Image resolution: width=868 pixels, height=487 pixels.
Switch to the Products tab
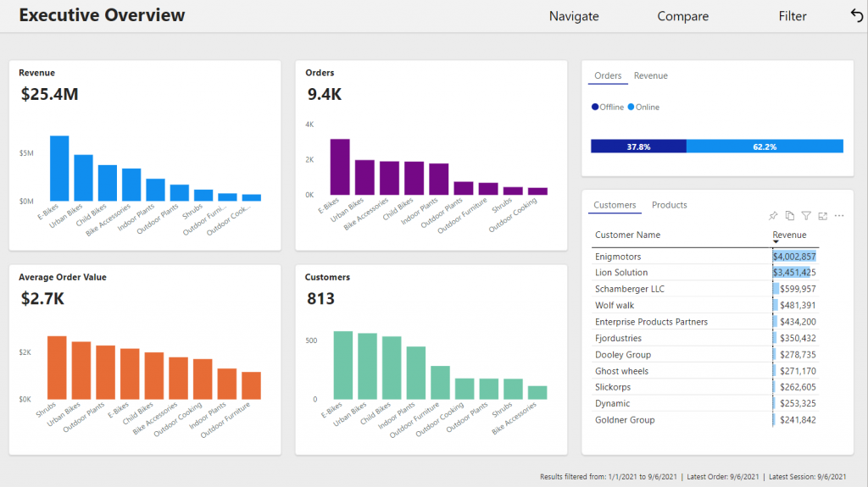(669, 205)
